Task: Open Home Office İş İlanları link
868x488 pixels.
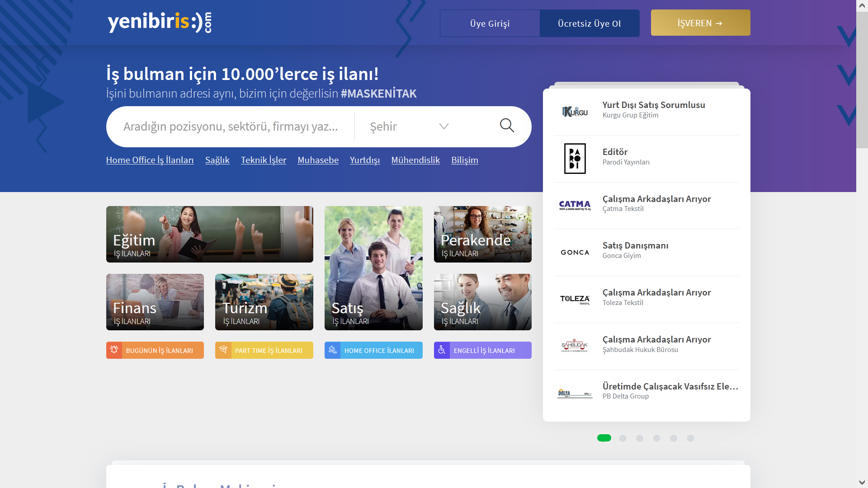Action: pos(150,160)
